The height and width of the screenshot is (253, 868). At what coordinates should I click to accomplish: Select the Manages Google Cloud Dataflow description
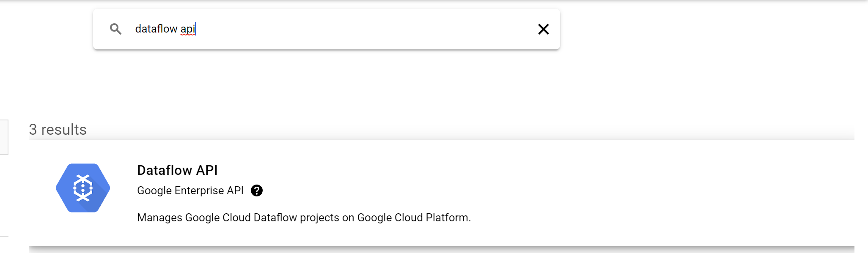(x=304, y=218)
